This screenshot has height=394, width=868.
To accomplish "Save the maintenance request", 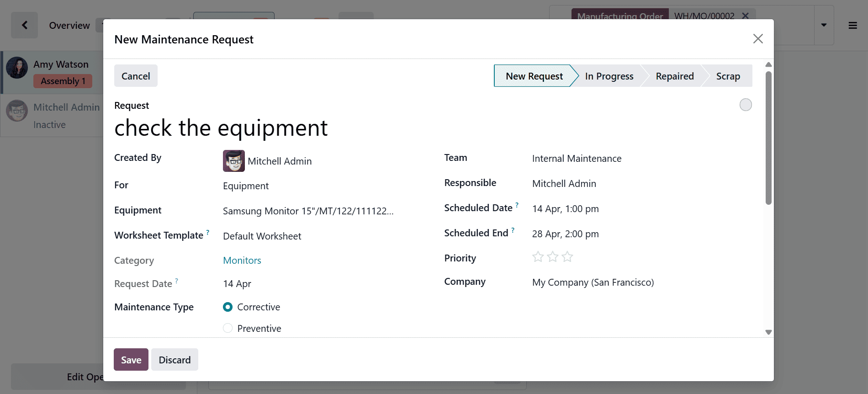I will (131, 360).
